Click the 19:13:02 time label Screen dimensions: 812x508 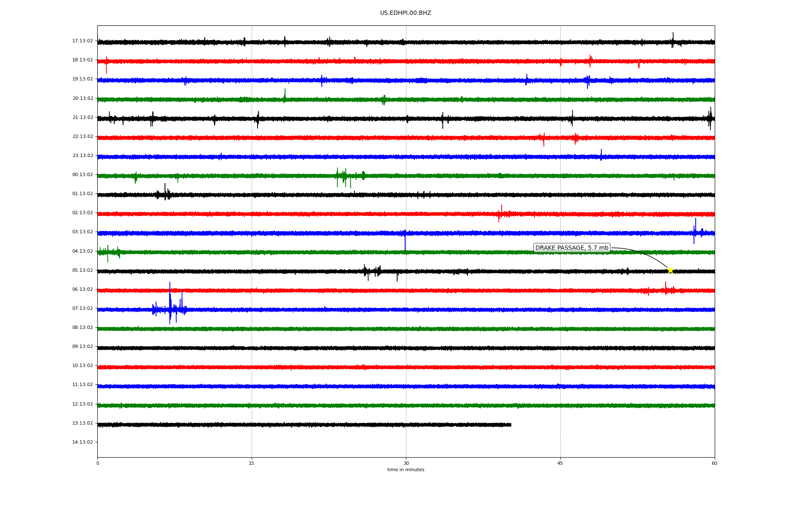click(82, 79)
